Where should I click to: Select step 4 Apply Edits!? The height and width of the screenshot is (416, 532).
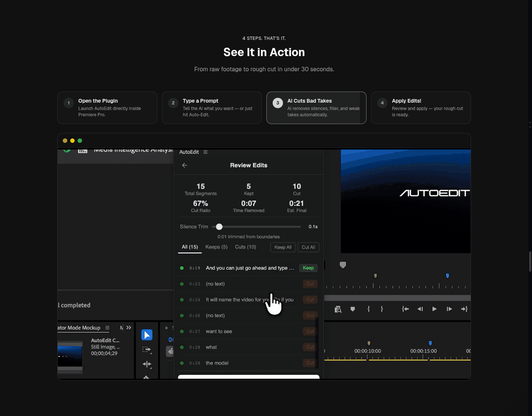click(421, 108)
